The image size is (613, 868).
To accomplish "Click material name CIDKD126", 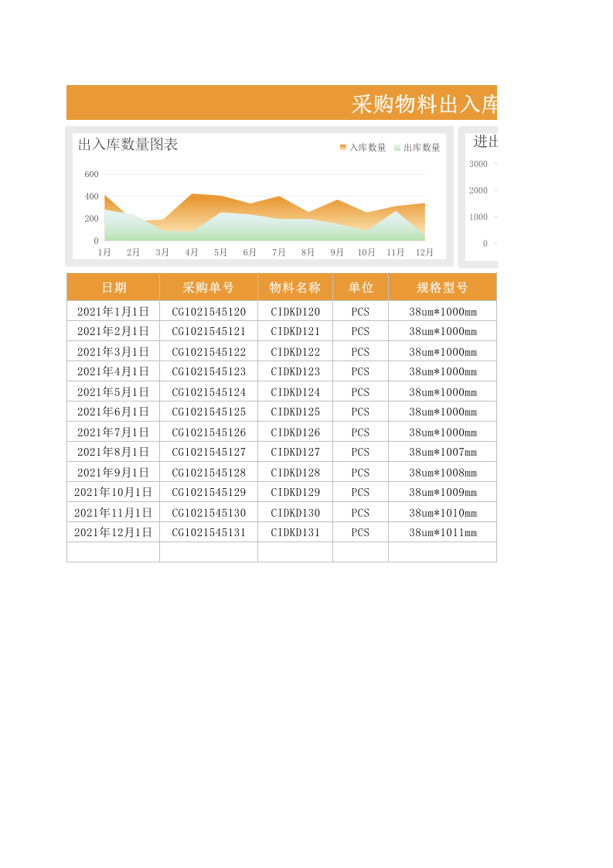I will pos(295,432).
